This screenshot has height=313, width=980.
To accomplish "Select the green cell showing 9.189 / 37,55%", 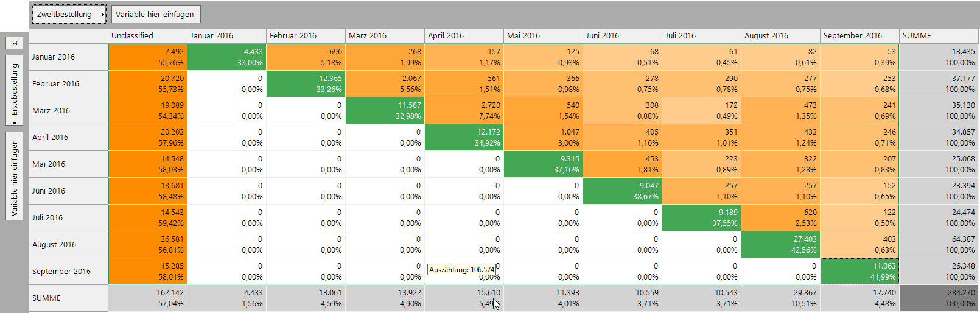I will pyautogui.click(x=702, y=217).
